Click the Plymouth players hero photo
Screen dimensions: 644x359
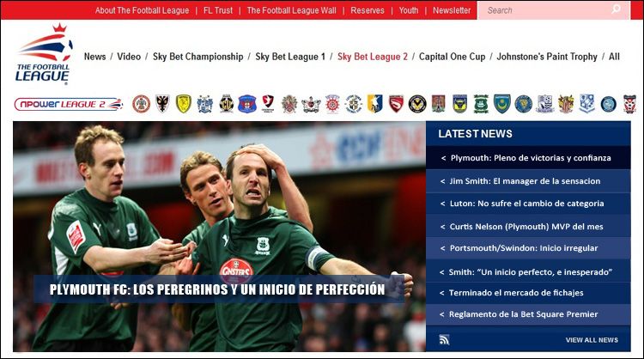pos(219,236)
